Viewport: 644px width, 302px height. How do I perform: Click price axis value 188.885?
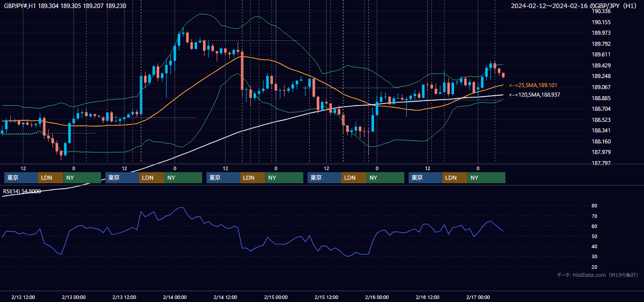[601, 98]
